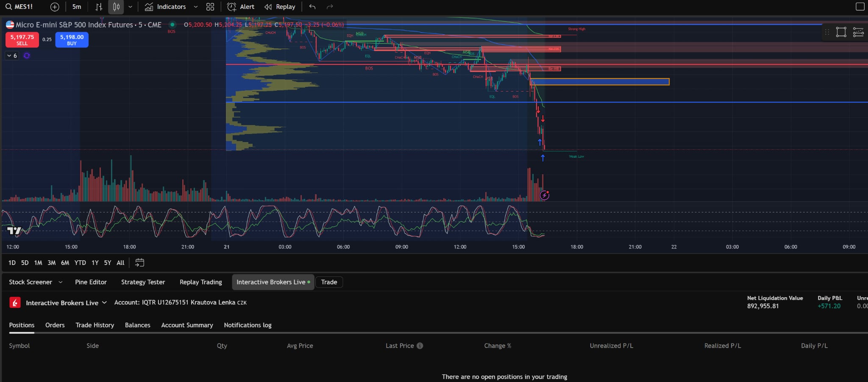
Task: Switch to the Notifications log tab
Action: coord(248,325)
